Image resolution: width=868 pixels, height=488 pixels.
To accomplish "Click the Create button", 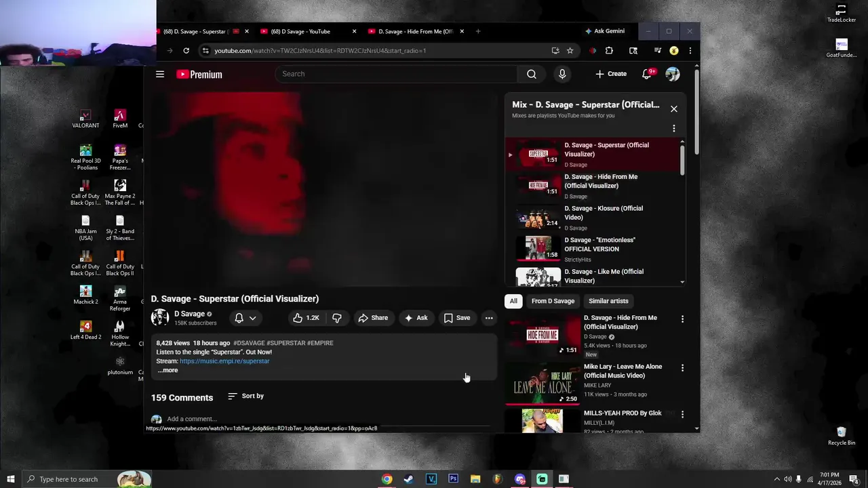I will pos(611,74).
